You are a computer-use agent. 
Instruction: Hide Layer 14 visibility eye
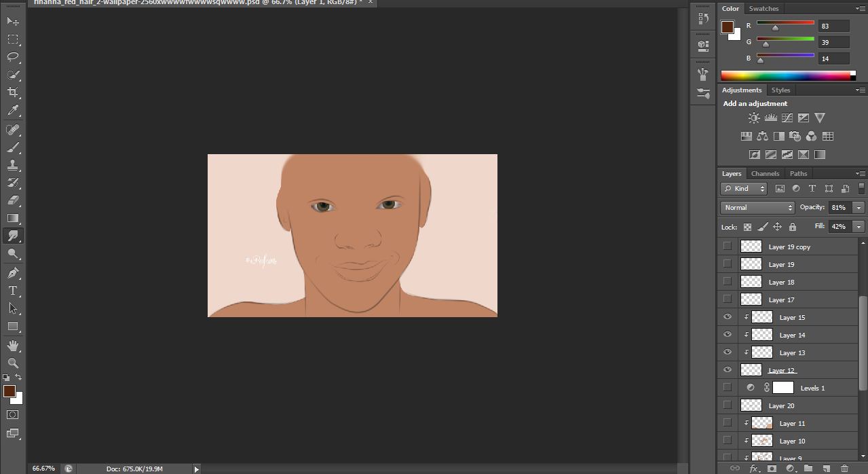[728, 335]
